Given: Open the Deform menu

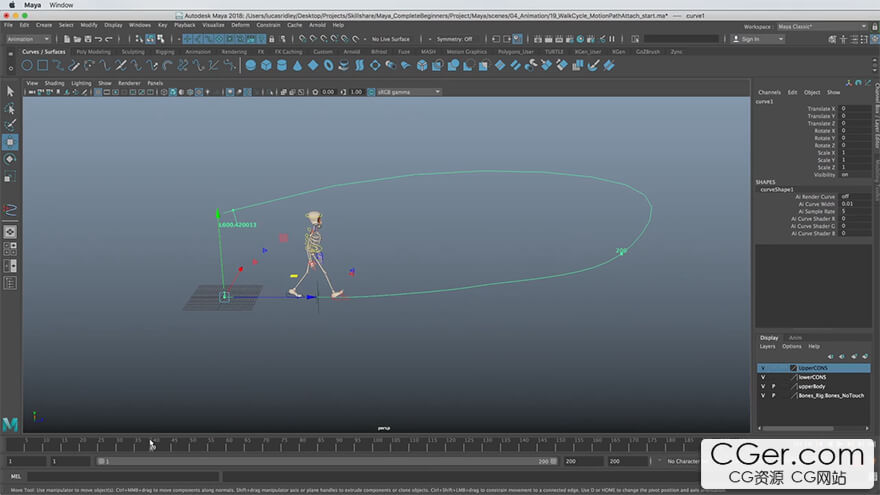Looking at the screenshot, I should click(x=240, y=25).
